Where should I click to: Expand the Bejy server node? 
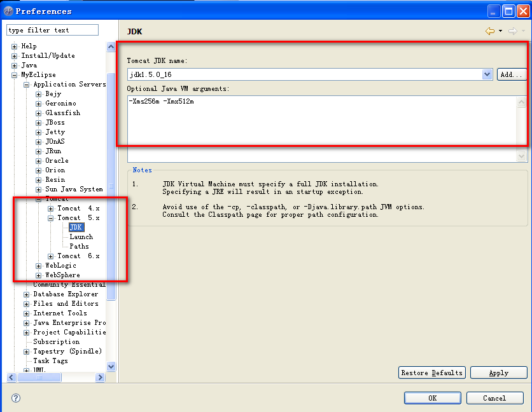(39, 94)
